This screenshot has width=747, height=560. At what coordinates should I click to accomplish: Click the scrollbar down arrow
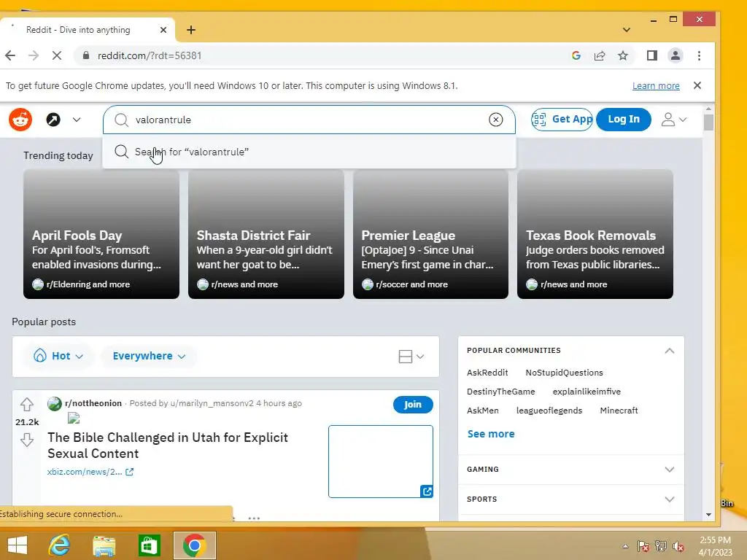coord(708,515)
